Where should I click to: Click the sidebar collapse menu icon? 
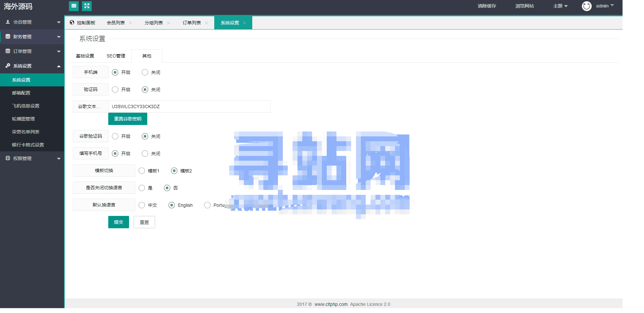pos(74,6)
